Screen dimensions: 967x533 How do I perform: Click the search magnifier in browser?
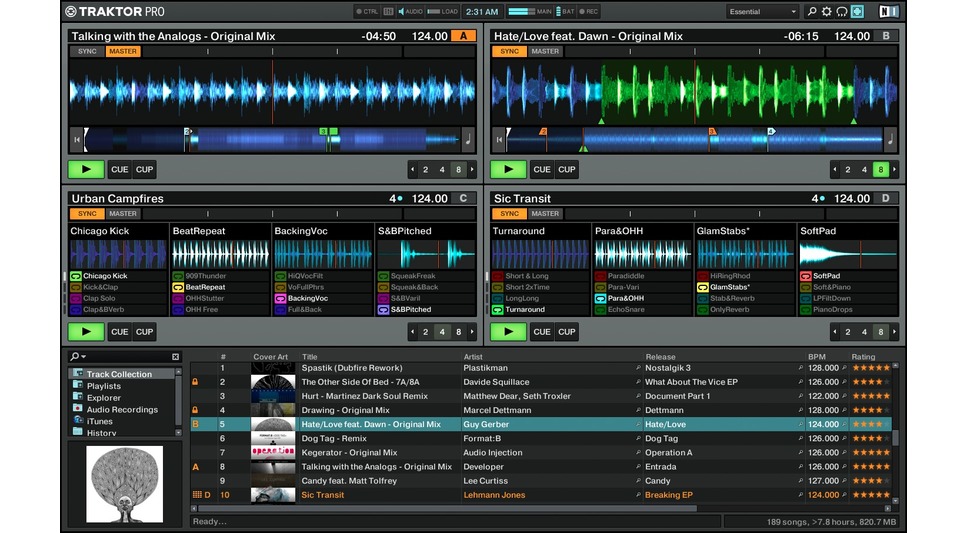tap(76, 357)
